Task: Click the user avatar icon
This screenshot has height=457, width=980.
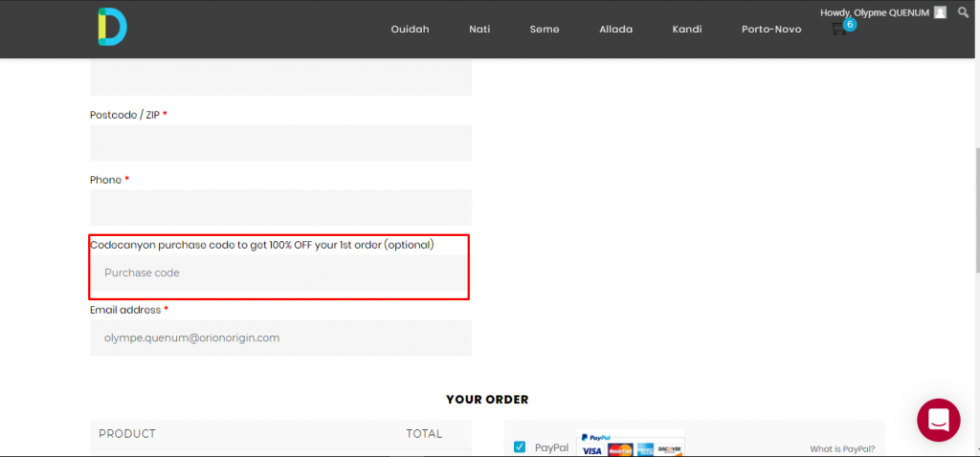Action: 940,12
